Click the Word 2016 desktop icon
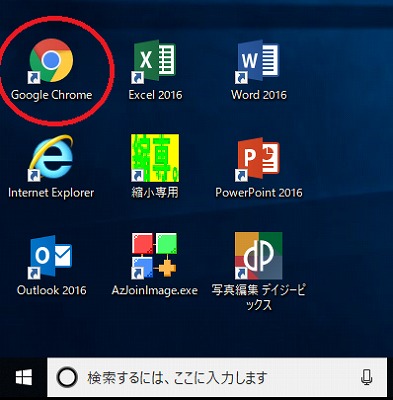The image size is (393, 400). click(257, 61)
